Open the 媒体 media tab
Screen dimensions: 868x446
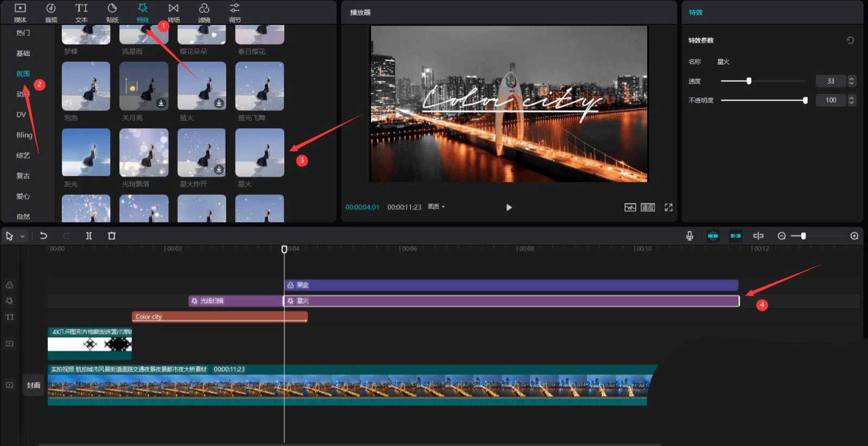coord(20,12)
